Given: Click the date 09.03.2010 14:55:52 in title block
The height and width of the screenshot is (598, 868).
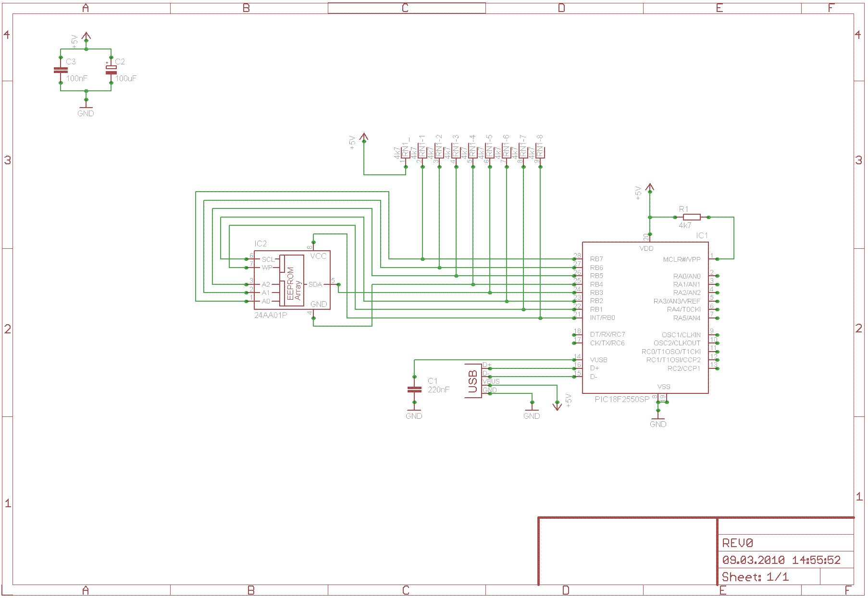Looking at the screenshot, I should click(781, 560).
